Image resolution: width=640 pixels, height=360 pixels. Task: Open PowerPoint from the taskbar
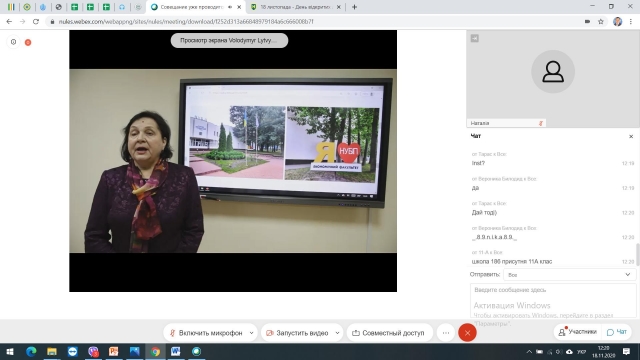pyautogui.click(x=113, y=351)
